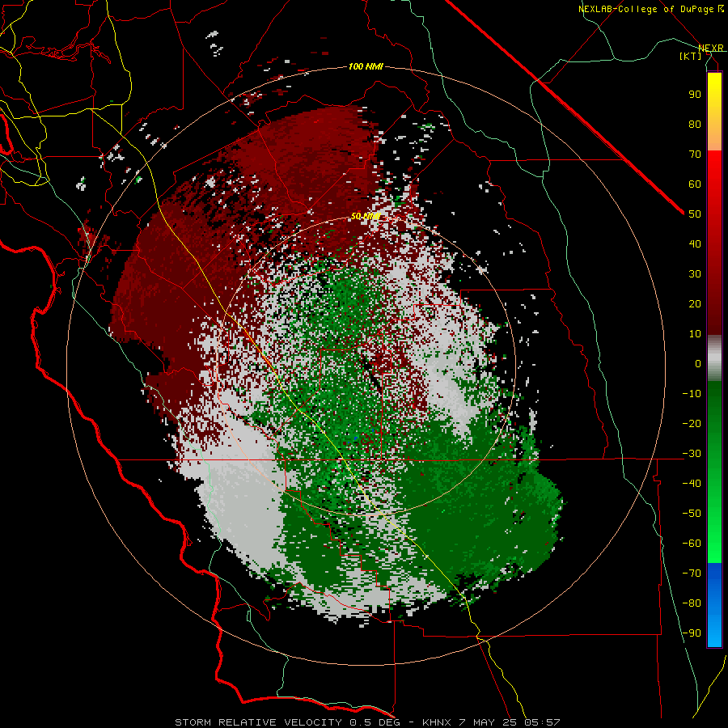Viewport: 728px width, 728px height.
Task: Click the -20 value on velocity scale
Action: point(692,424)
